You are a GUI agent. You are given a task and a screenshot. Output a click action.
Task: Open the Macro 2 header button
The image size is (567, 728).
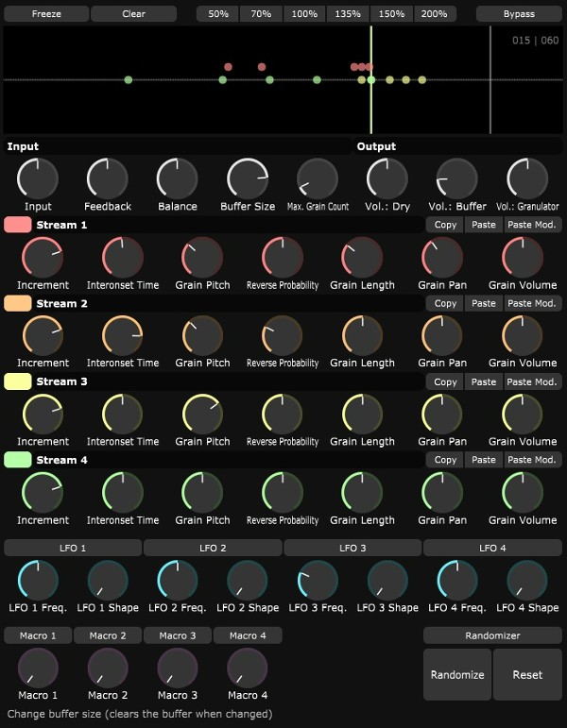[x=108, y=635]
